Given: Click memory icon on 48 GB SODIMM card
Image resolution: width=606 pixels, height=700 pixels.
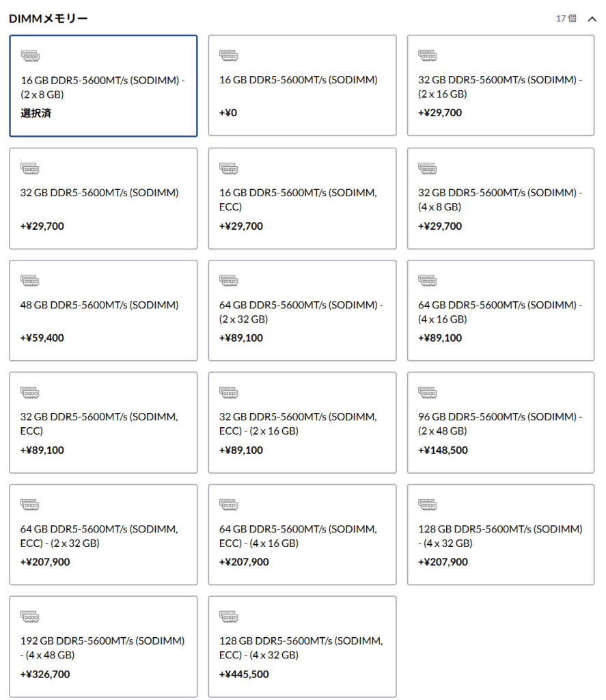Looking at the screenshot, I should (30, 280).
